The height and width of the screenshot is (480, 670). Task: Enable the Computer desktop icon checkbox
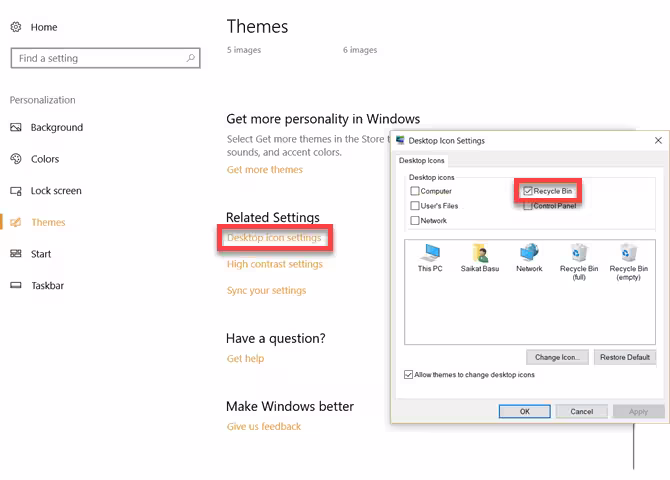414,191
